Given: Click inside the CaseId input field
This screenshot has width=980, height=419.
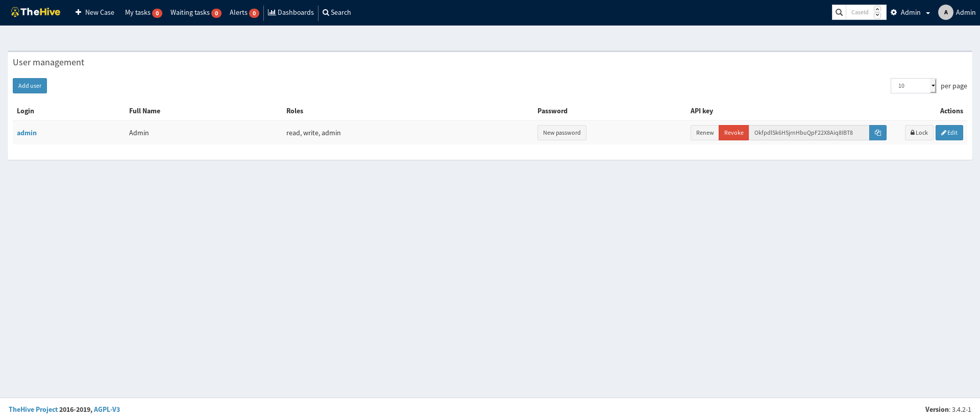Looking at the screenshot, I should pyautogui.click(x=860, y=12).
